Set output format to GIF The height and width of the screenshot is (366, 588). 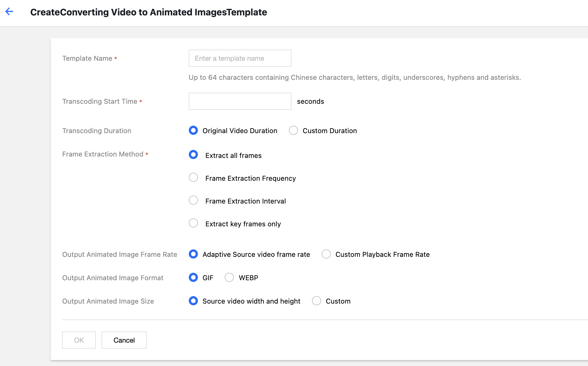point(193,278)
